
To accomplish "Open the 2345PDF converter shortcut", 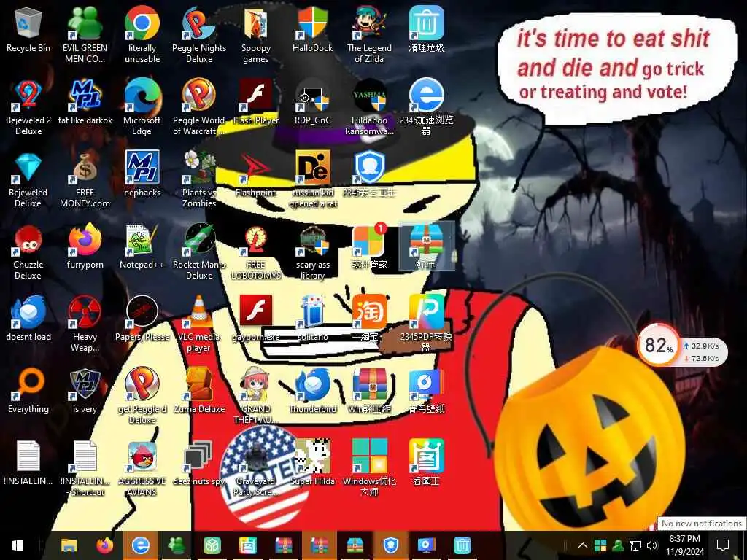I will click(426, 324).
